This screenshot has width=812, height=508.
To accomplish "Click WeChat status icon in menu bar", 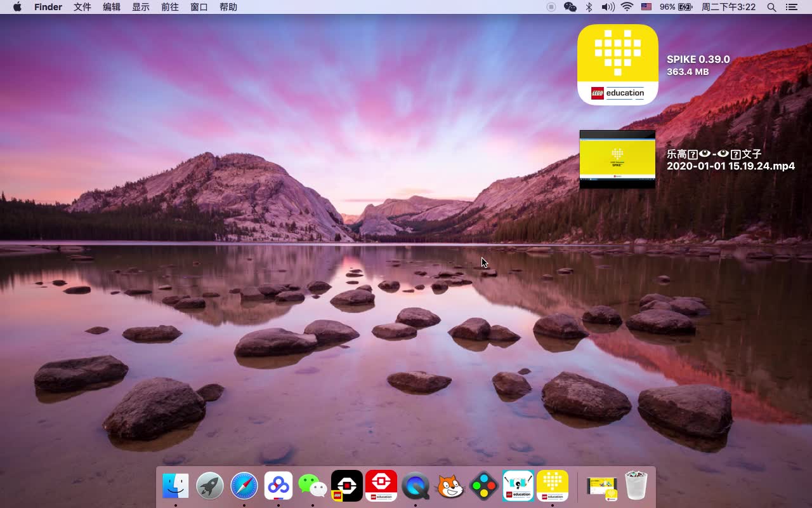I will 570,7.
